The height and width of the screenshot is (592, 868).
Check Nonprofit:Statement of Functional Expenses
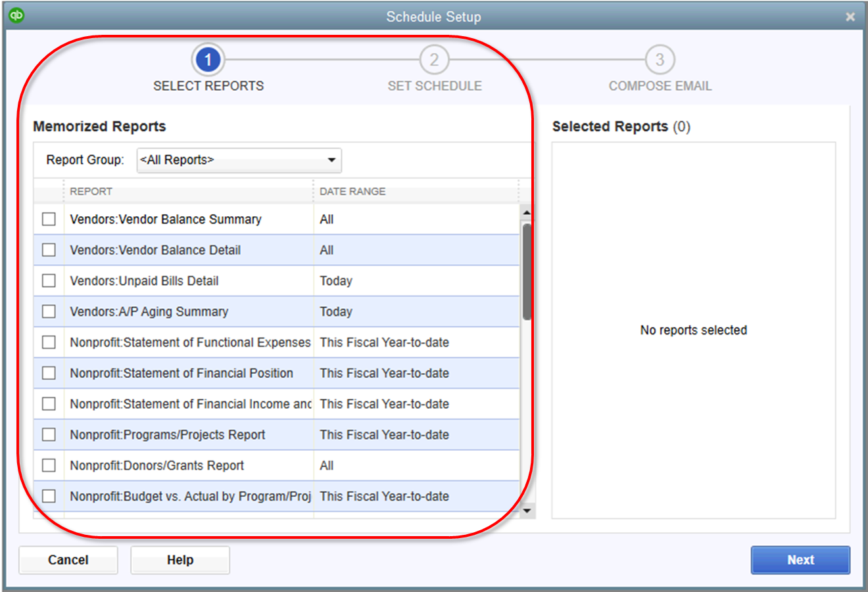[x=49, y=342]
